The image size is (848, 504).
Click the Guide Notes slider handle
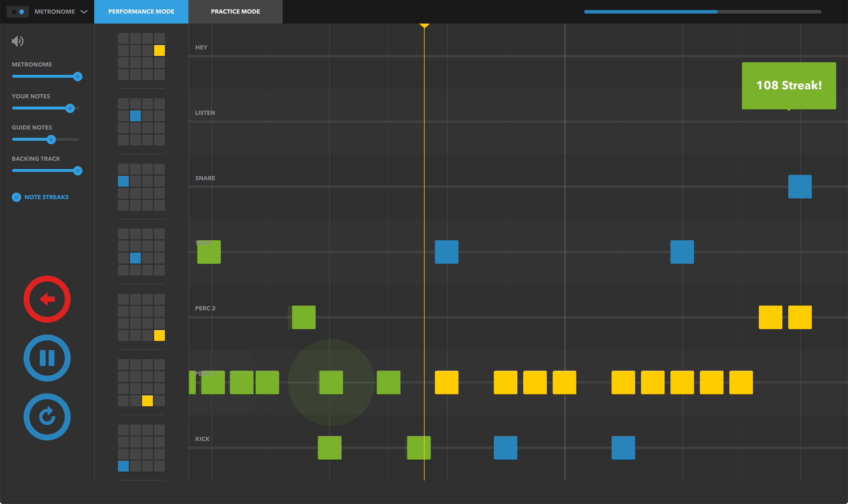(51, 139)
